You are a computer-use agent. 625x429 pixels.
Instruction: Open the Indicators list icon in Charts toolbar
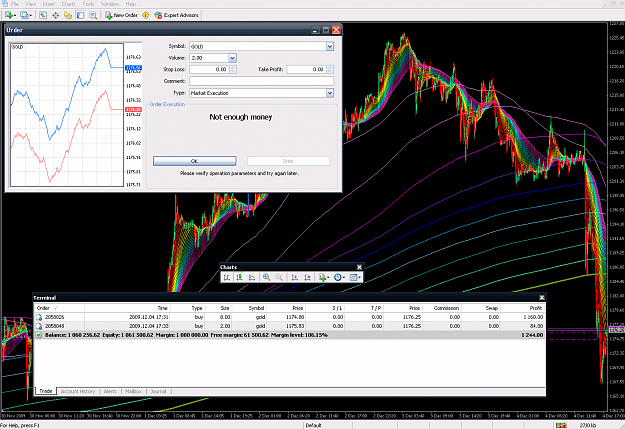[x=323, y=277]
